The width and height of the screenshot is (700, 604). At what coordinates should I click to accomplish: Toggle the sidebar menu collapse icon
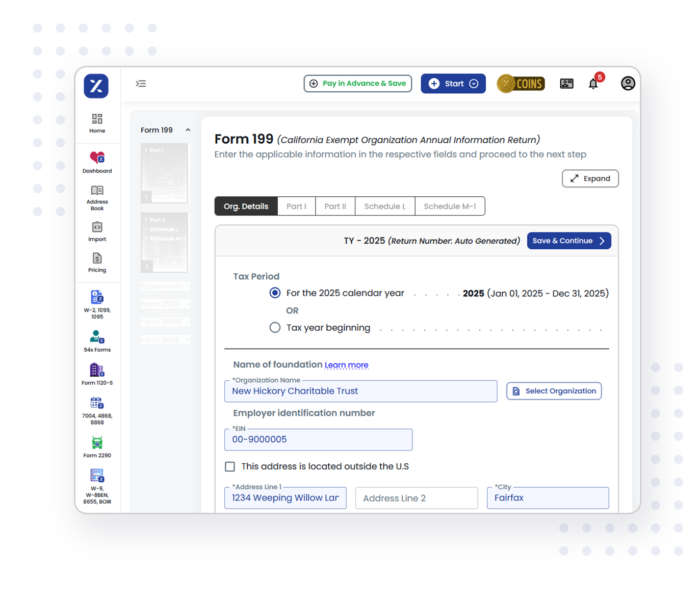tap(141, 84)
